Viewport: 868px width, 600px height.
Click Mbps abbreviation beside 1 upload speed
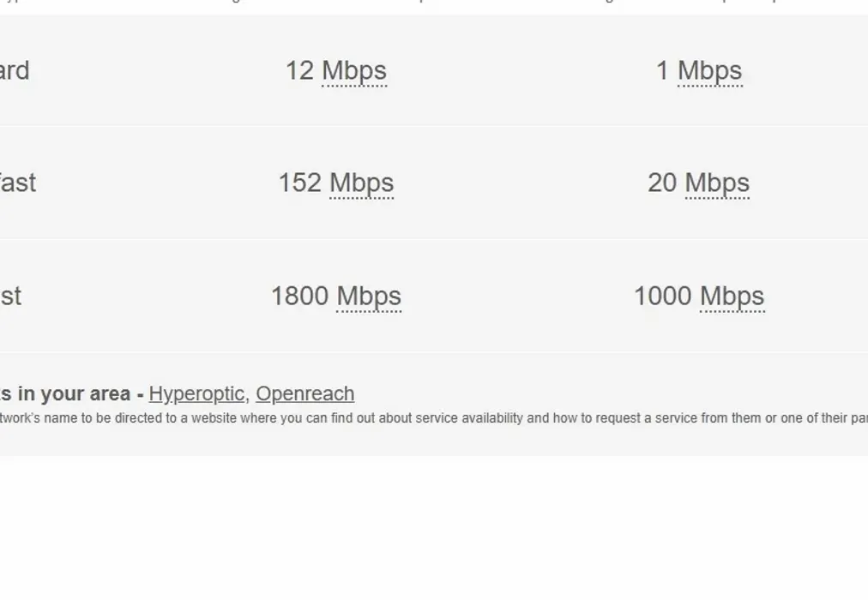(710, 71)
